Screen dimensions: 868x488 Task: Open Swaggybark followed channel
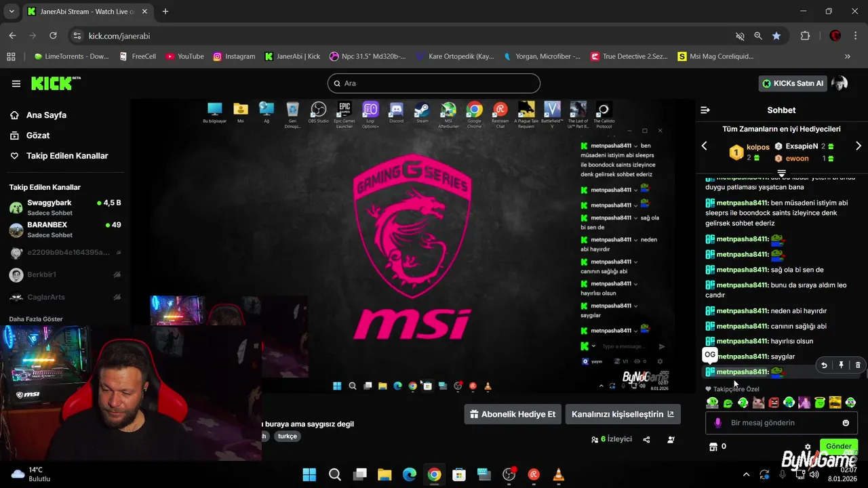[65, 207]
